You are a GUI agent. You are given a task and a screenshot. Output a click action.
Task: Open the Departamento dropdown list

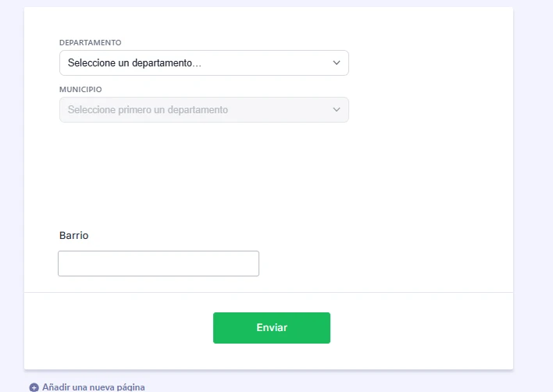pos(204,62)
